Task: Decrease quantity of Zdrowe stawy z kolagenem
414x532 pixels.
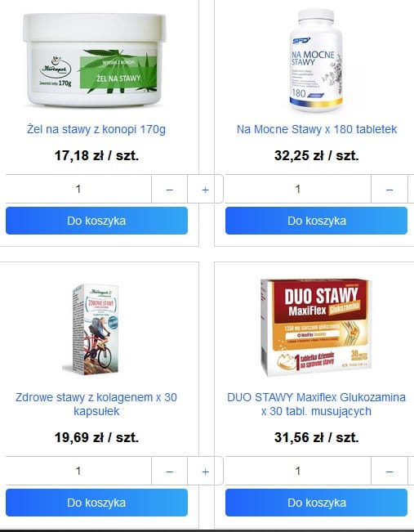Action: click(x=170, y=471)
